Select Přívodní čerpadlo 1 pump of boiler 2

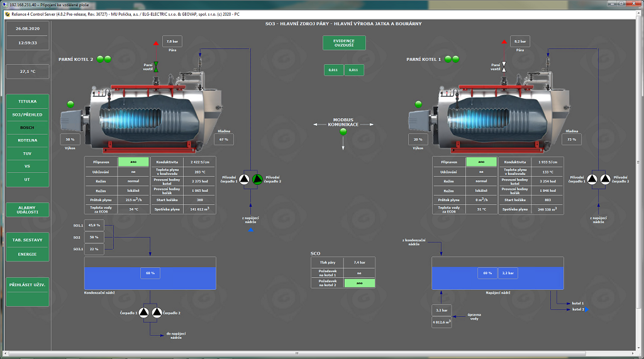coord(245,179)
